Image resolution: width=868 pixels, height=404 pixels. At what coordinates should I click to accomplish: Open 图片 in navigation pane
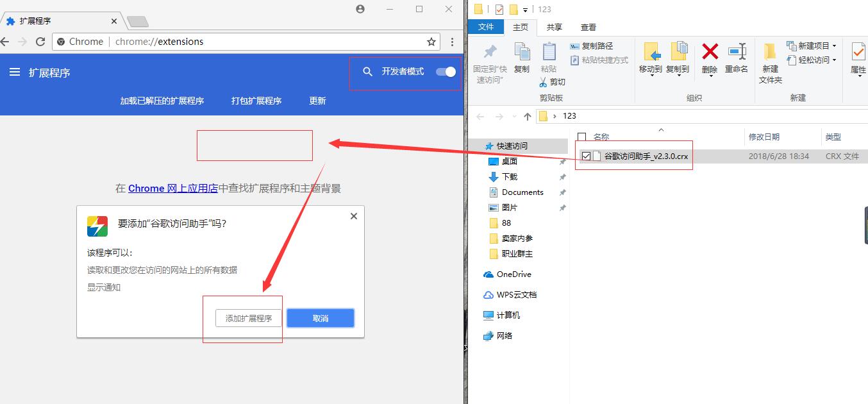point(510,207)
